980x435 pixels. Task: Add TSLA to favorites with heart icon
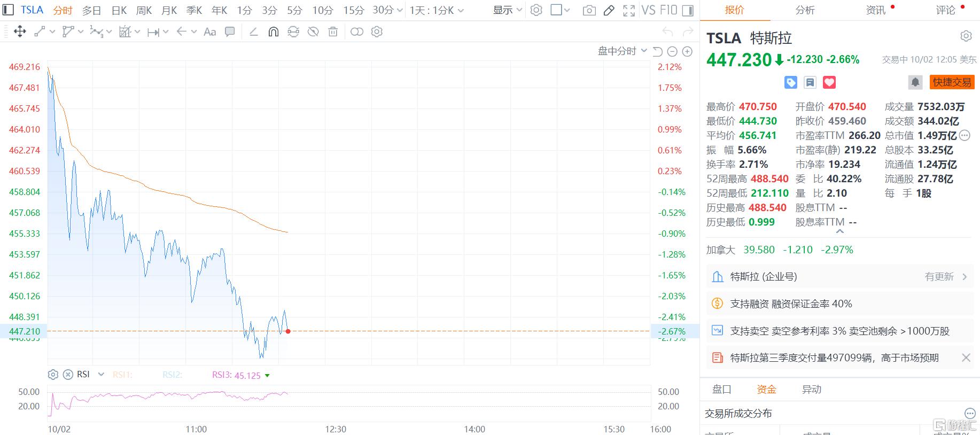tap(829, 82)
